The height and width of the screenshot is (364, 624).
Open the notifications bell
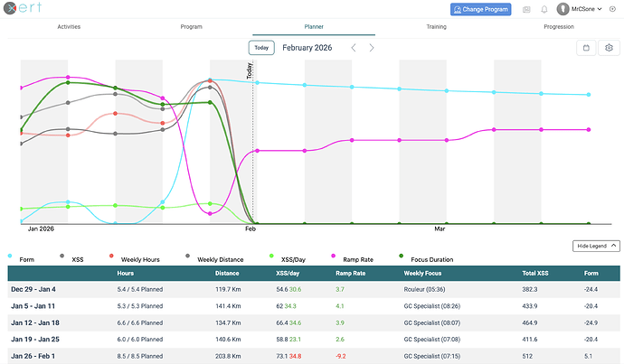544,9
